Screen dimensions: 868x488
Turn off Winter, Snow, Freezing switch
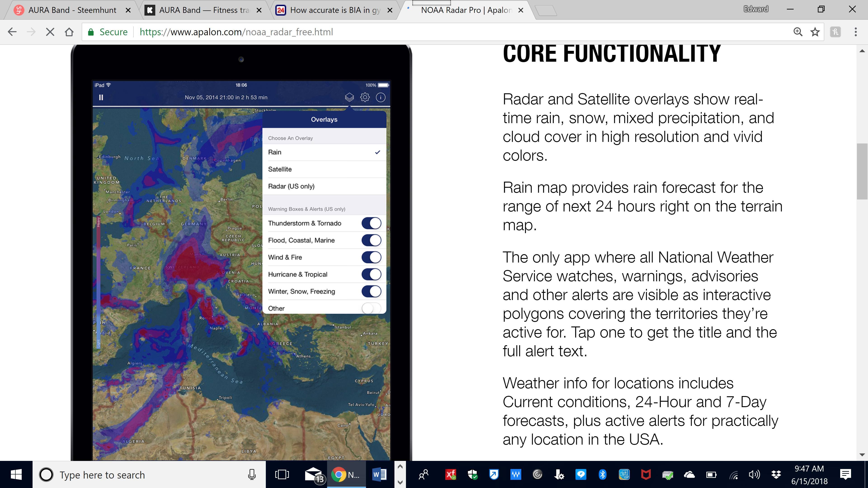click(371, 291)
